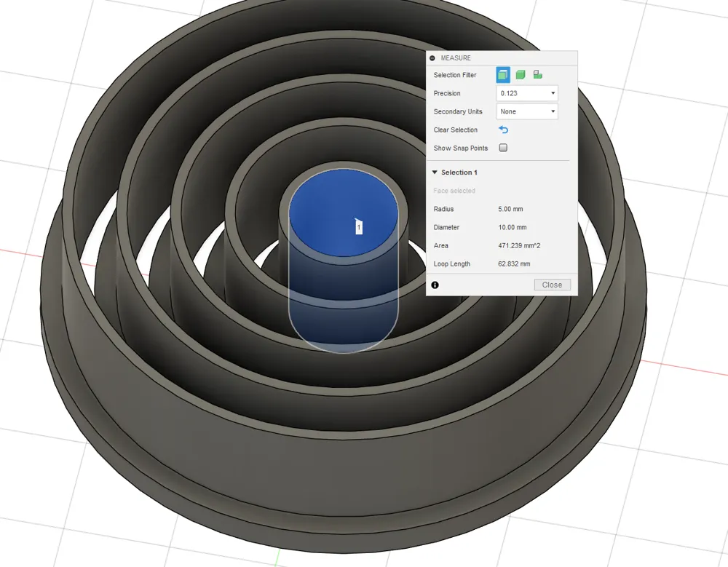This screenshot has width=728, height=567.
Task: Collapse the Selection 1 section
Action: pos(435,173)
